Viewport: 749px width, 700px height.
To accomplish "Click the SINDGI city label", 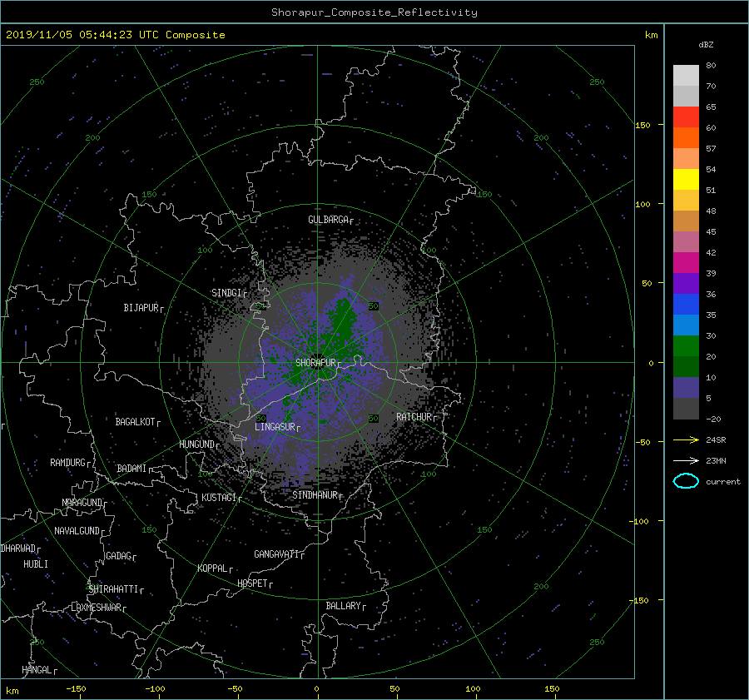I will [226, 293].
